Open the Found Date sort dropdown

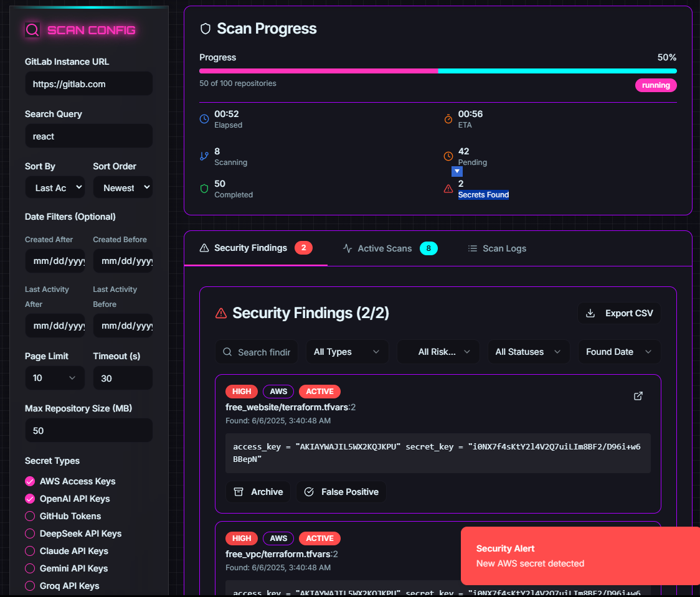[619, 352]
